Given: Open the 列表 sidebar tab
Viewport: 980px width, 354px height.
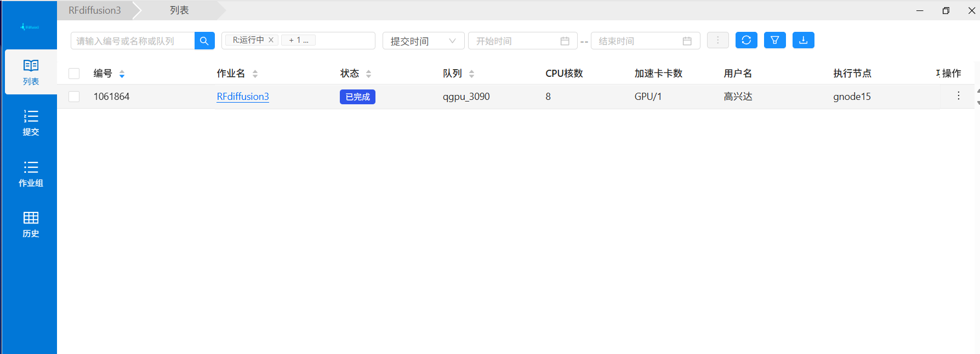Looking at the screenshot, I should tap(31, 72).
